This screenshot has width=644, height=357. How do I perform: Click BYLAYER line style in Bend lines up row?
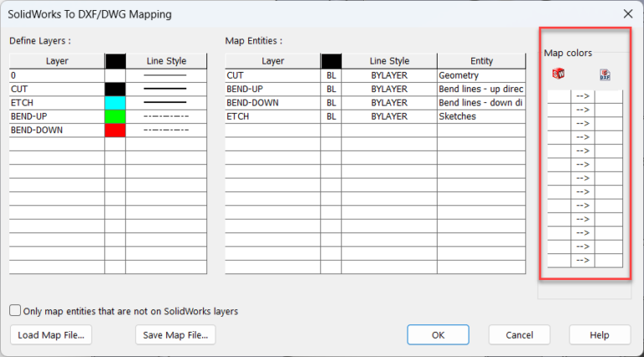(x=389, y=89)
